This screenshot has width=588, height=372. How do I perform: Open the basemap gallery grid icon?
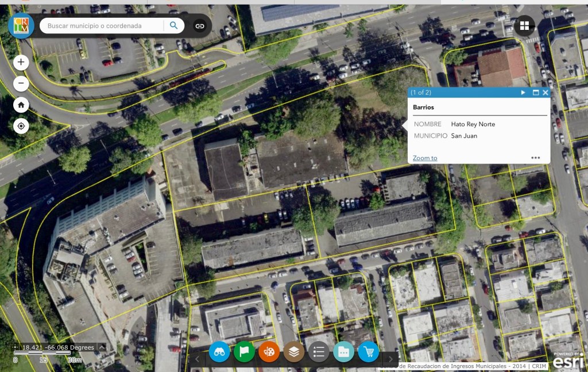(x=524, y=26)
